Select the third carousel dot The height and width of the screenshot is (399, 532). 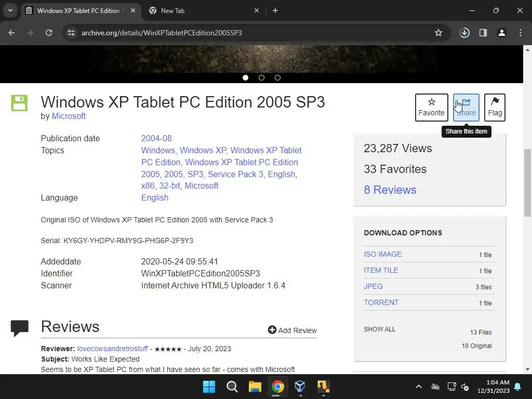[277, 78]
